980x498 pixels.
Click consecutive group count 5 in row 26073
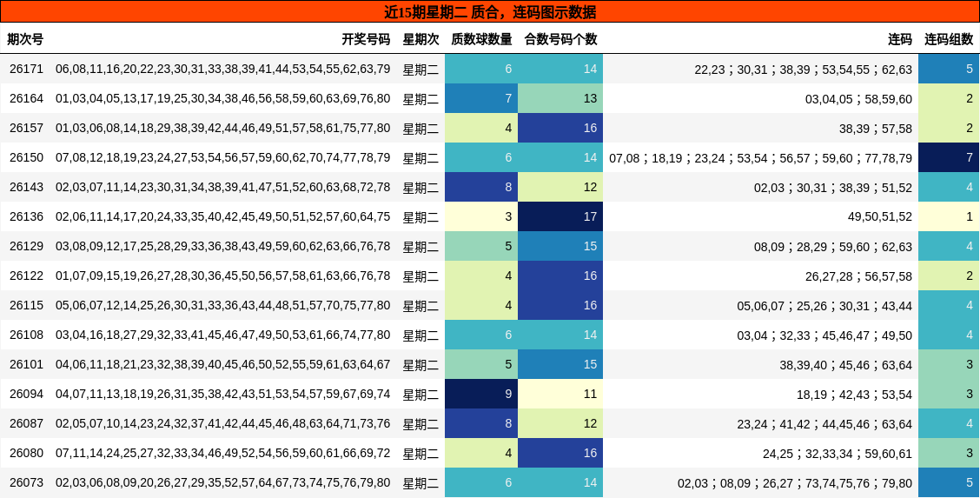[x=949, y=482]
